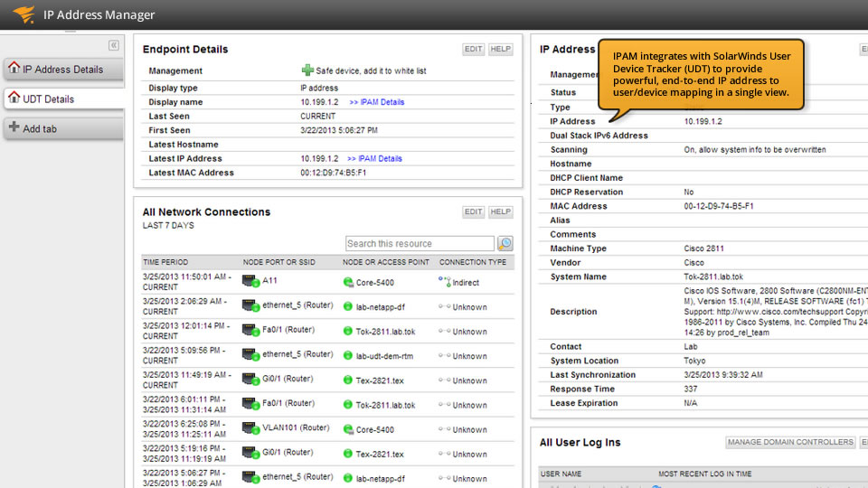Open the Core-5400 node in the A11 row
This screenshot has width=868, height=488.
tap(374, 283)
